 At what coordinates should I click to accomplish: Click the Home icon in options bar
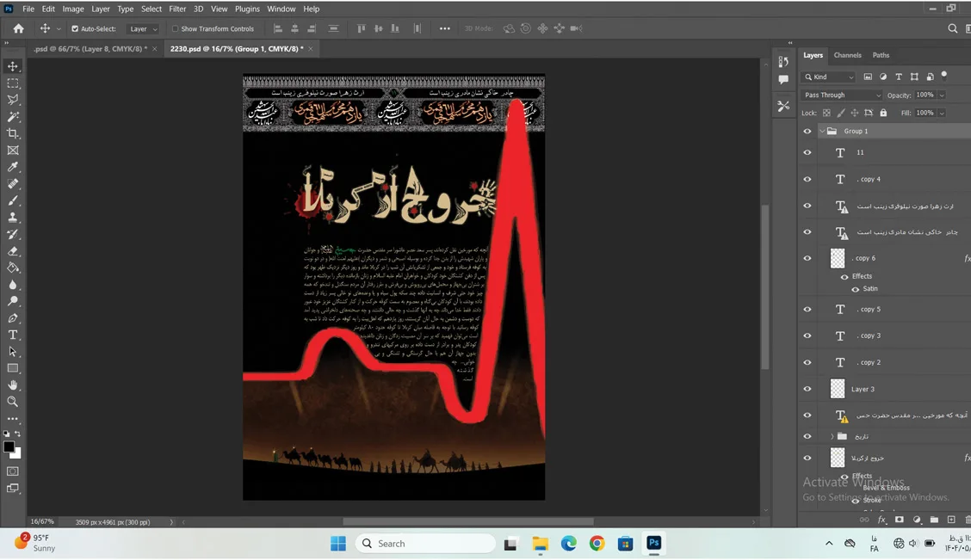coord(19,28)
